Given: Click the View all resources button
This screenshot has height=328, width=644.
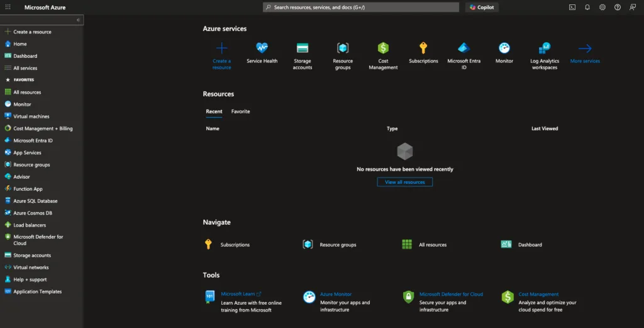Looking at the screenshot, I should coord(404,182).
